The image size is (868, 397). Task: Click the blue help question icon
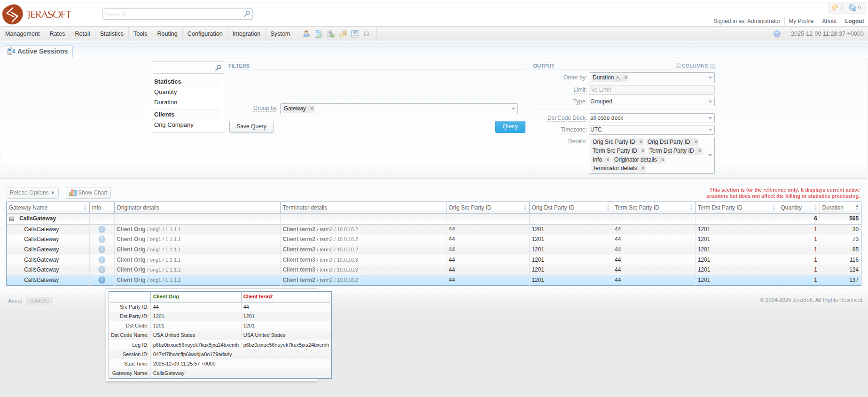777,34
